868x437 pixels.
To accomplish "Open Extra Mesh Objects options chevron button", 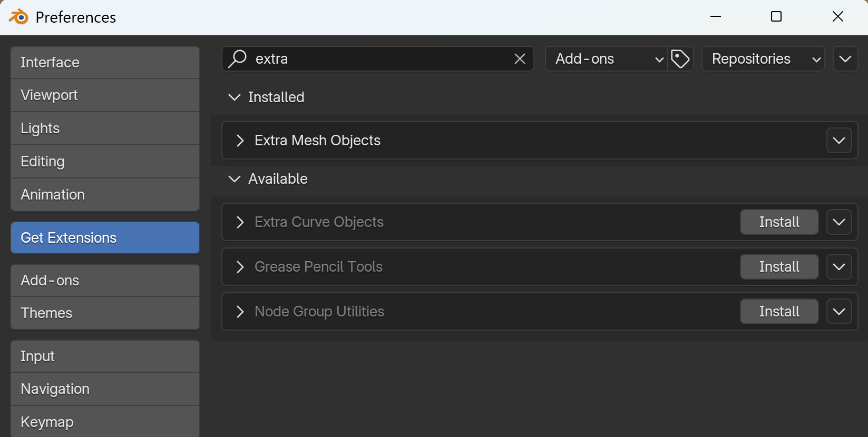I will click(x=839, y=141).
